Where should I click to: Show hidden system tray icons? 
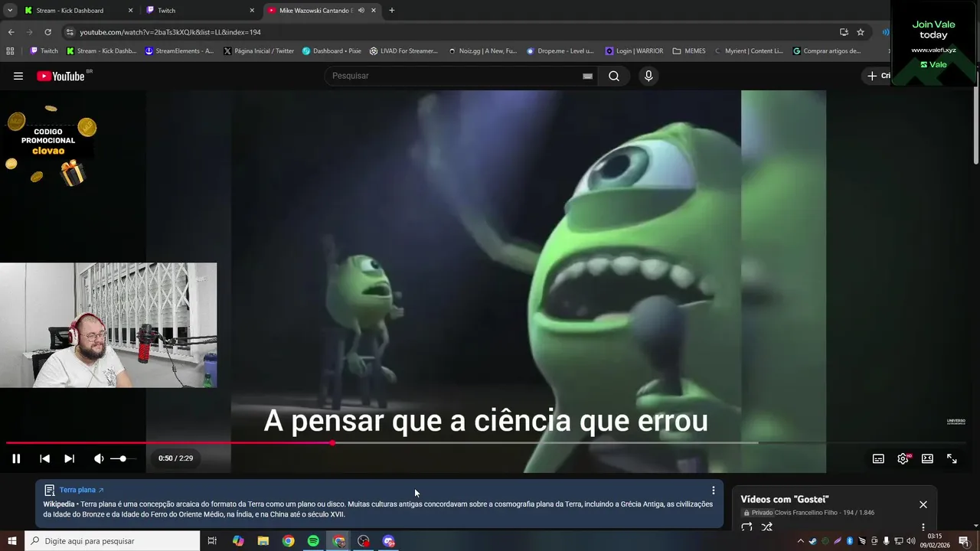click(801, 541)
